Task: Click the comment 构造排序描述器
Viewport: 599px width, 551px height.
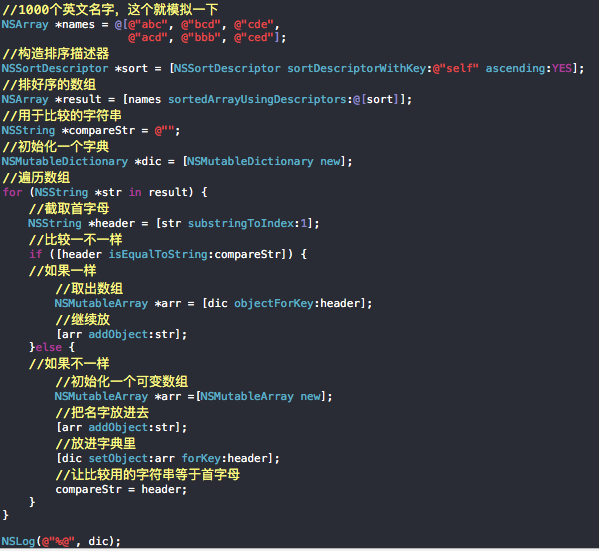Action: 56,53
